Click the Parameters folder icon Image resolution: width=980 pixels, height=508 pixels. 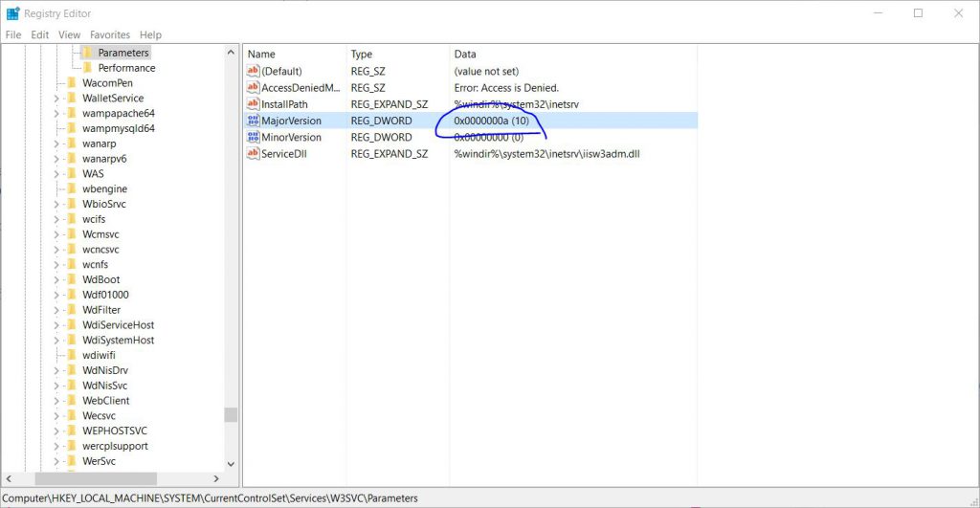(87, 53)
